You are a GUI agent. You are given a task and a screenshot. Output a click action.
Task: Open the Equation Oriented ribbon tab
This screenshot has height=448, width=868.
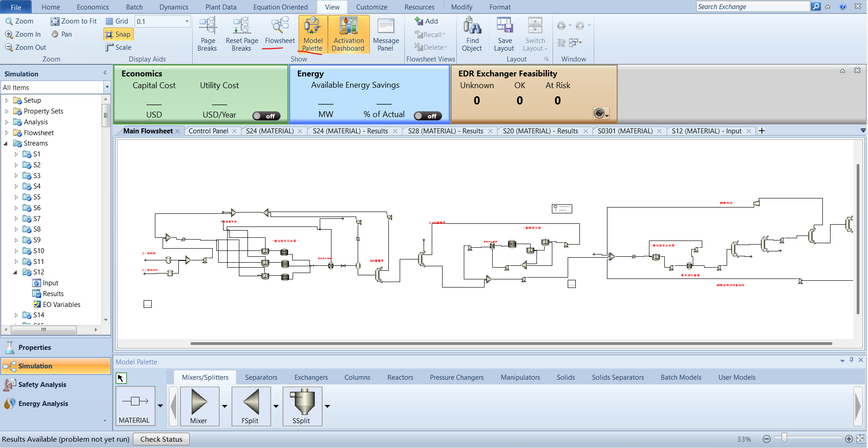[280, 7]
